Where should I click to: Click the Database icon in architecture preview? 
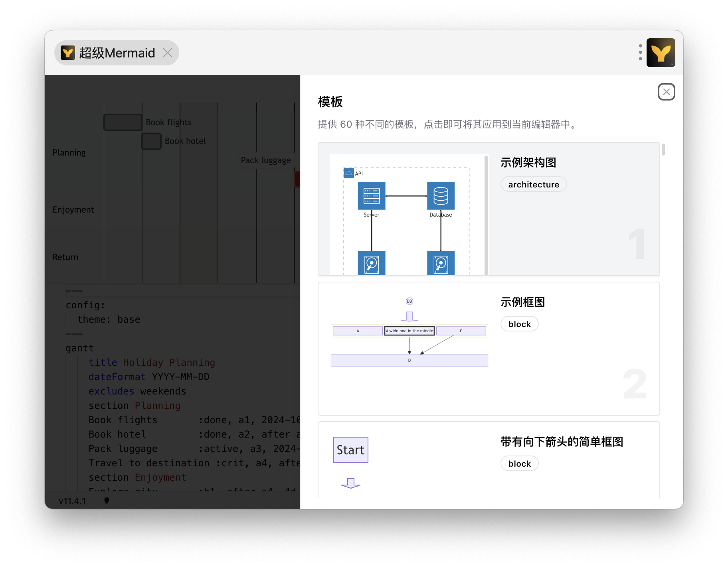(x=441, y=196)
